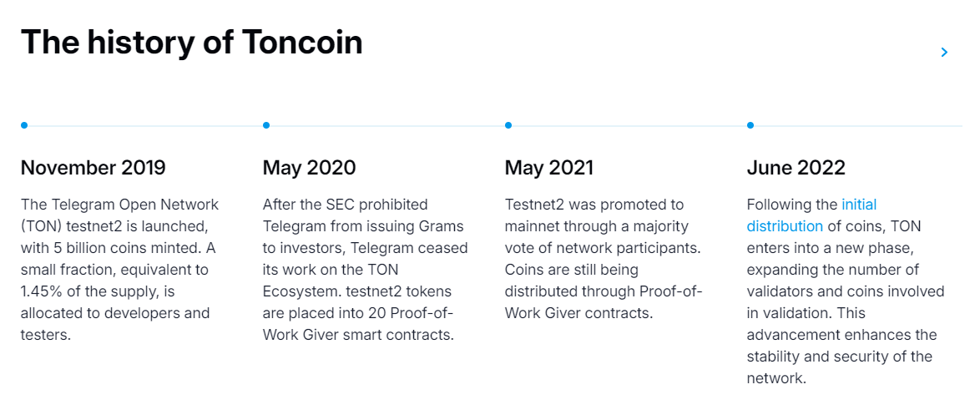Click the November 2019 heading
The height and width of the screenshot is (420, 980).
(x=93, y=168)
